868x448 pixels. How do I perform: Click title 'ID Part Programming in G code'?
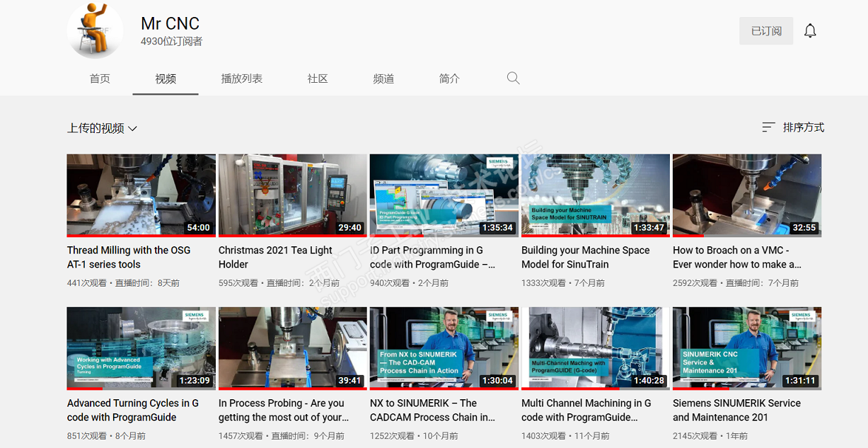432,258
